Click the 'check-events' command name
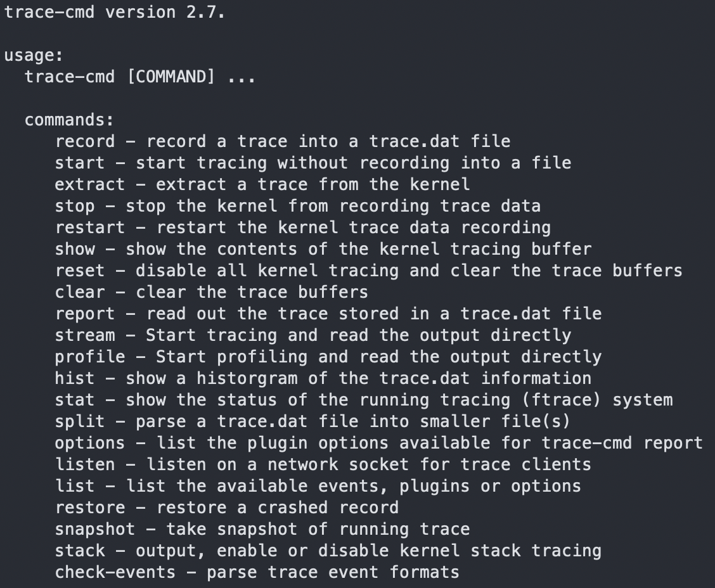This screenshot has height=588, width=715. [x=115, y=572]
